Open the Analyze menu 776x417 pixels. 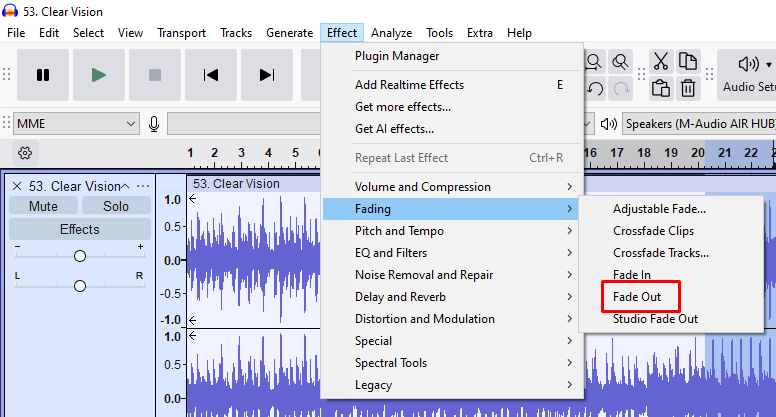click(x=391, y=33)
